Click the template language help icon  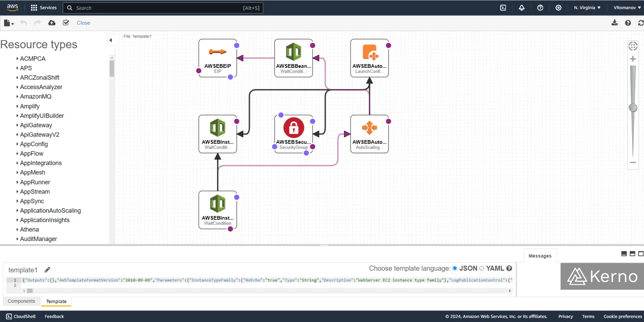point(509,268)
